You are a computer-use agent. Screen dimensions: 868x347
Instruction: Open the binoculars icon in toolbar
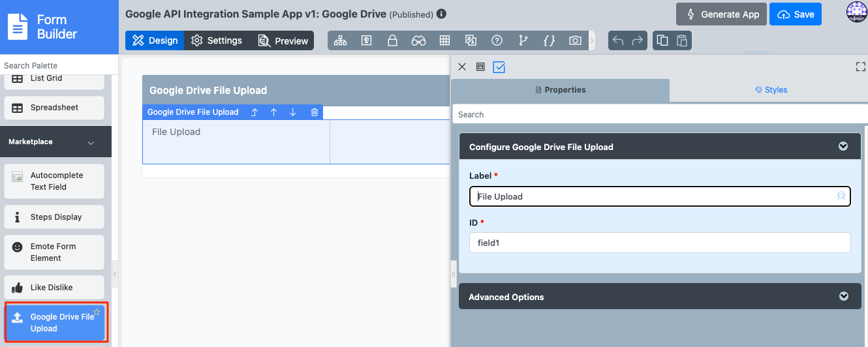click(418, 40)
